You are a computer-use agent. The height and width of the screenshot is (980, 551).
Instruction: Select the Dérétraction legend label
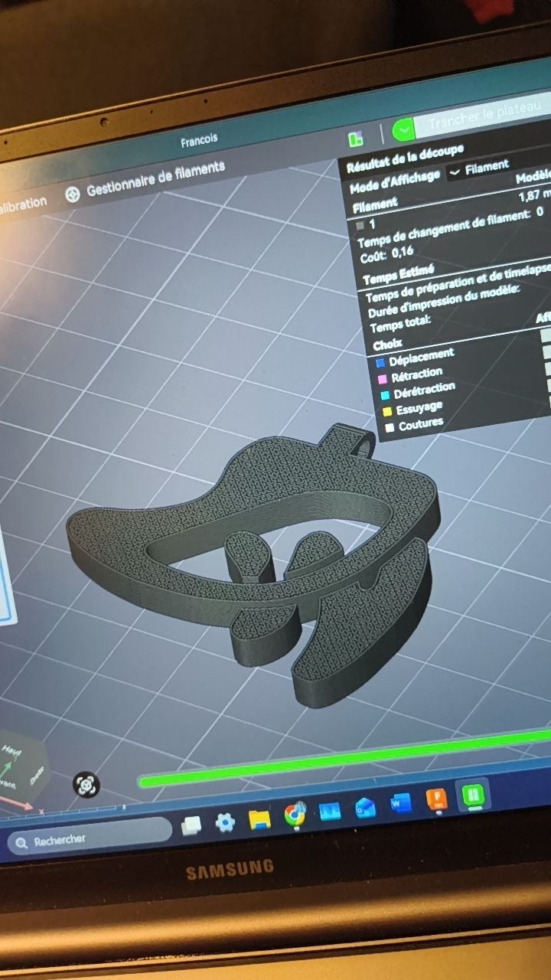(424, 390)
